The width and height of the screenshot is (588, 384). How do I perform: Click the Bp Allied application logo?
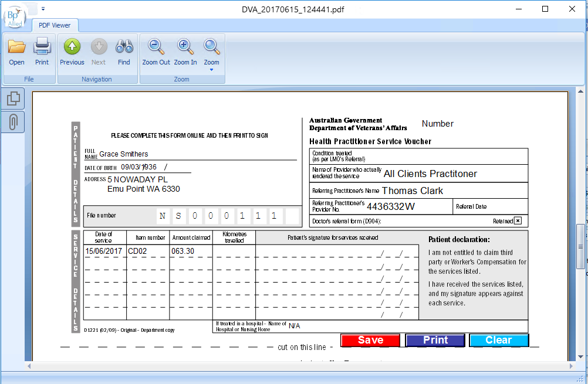click(x=15, y=17)
